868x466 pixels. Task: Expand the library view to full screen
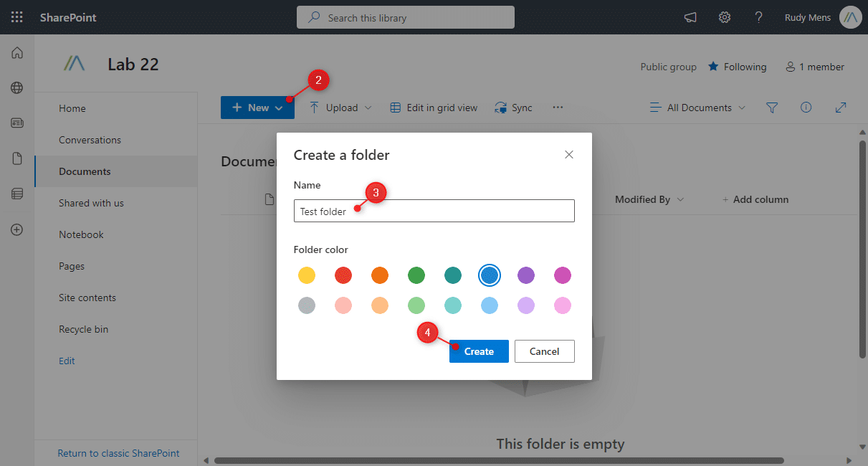(x=840, y=107)
